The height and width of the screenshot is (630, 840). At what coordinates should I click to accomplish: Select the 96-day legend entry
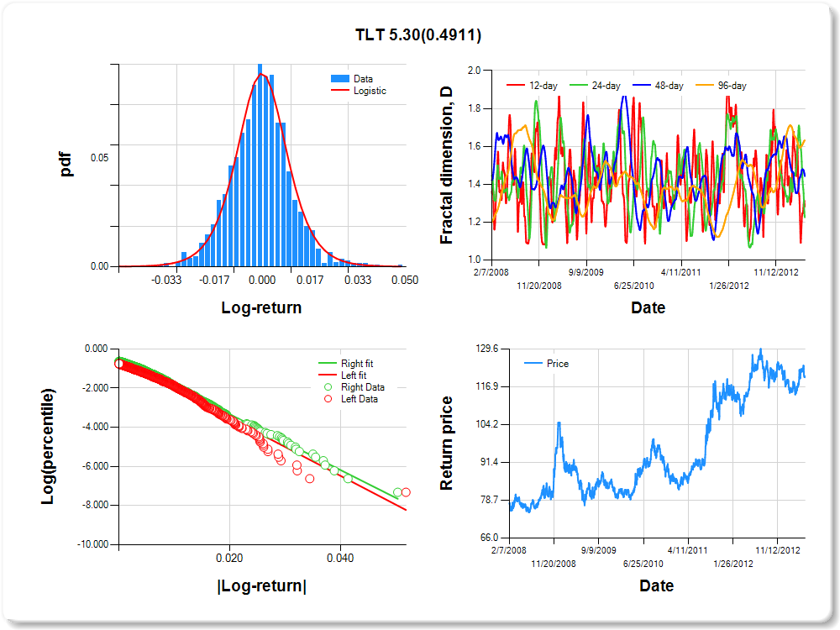click(x=721, y=86)
